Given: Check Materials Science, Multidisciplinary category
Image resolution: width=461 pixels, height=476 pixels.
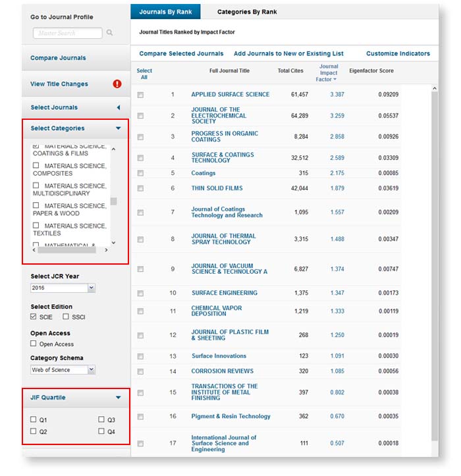Looking at the screenshot, I should pyautogui.click(x=36, y=185).
